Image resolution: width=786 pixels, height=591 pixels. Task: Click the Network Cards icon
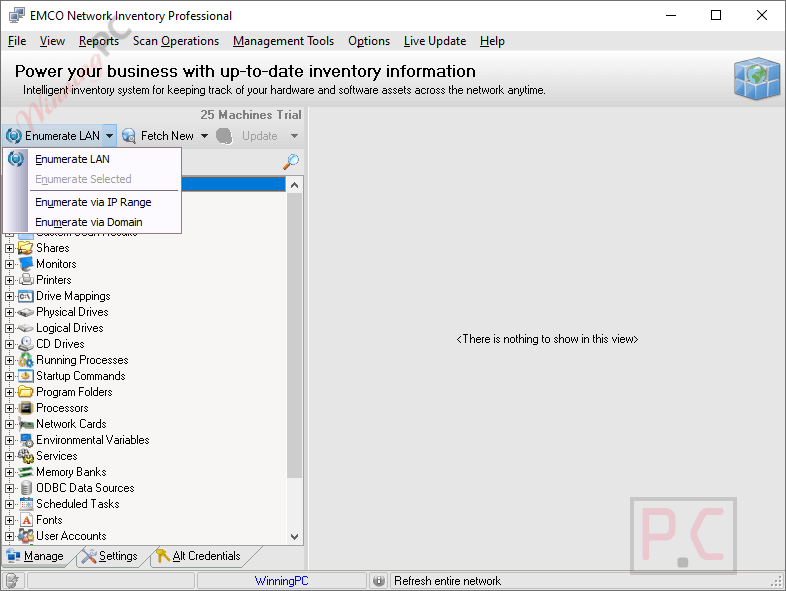26,424
